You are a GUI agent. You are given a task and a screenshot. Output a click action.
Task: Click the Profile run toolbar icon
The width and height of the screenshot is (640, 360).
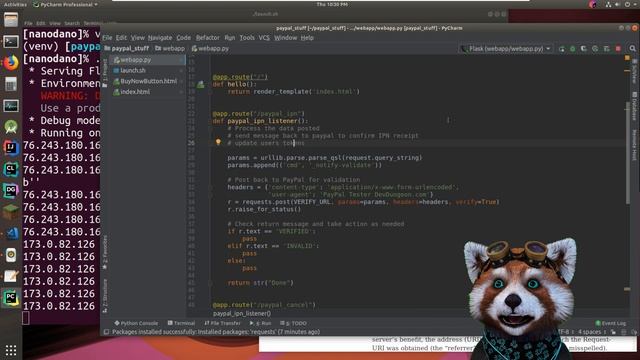595,49
